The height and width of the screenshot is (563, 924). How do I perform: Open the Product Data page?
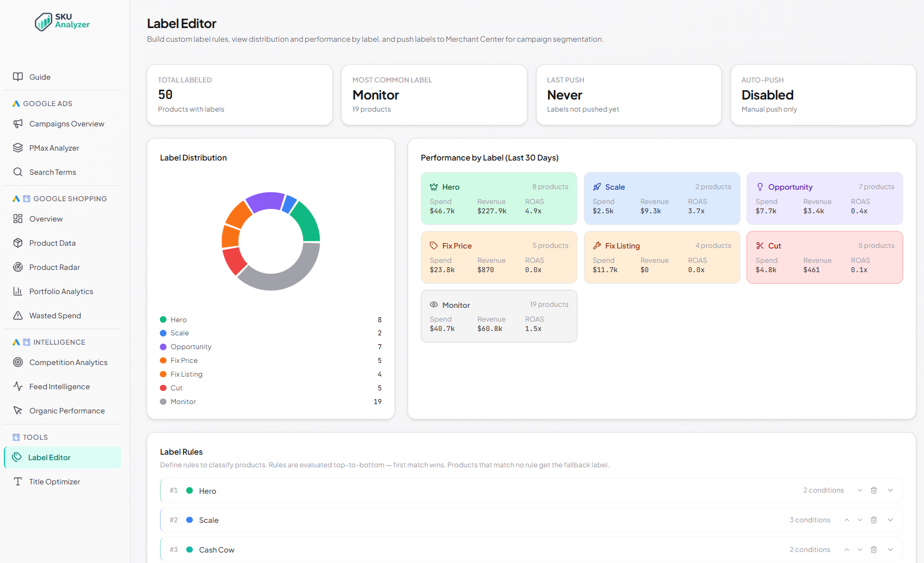point(52,242)
